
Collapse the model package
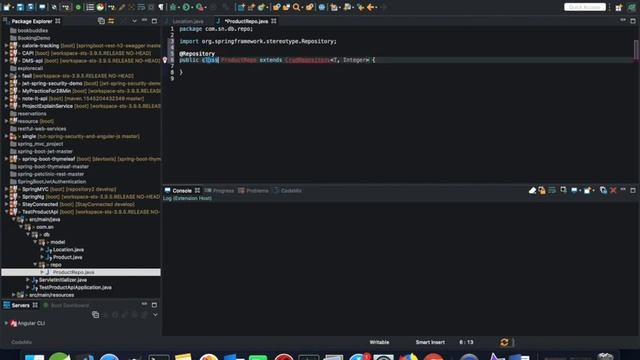[36, 242]
